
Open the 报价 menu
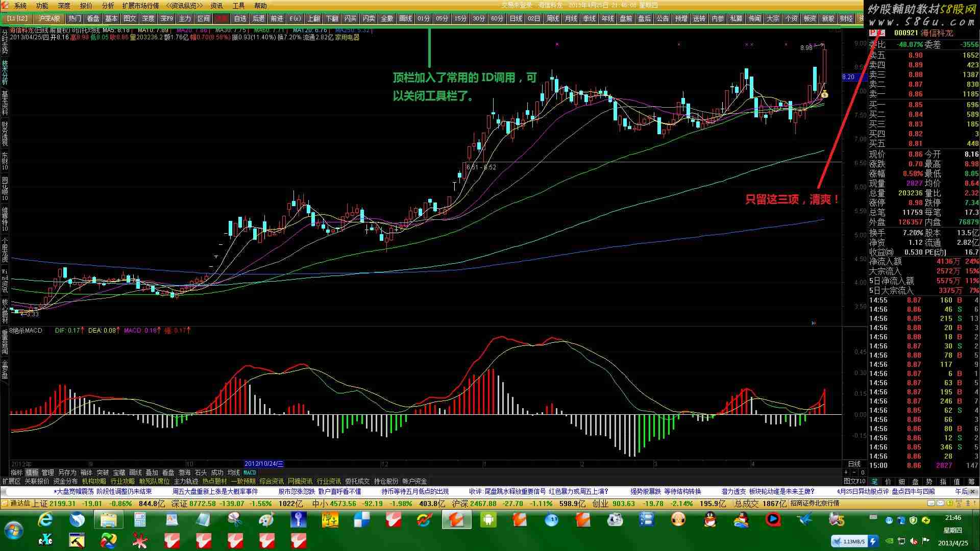(86, 6)
